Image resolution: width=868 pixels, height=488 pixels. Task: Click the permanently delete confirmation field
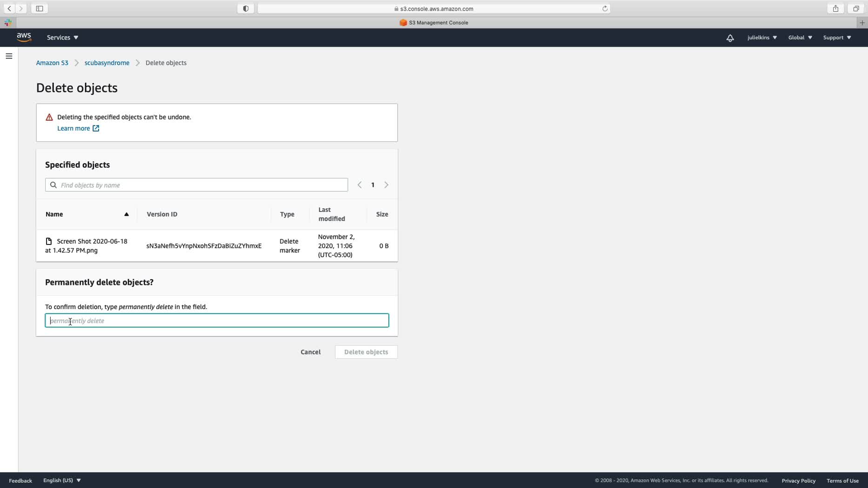217,321
